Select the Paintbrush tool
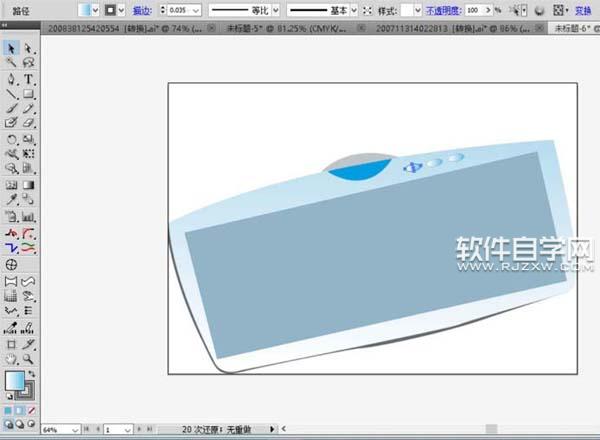Viewport: 600px width, 440px height. pyautogui.click(x=11, y=109)
